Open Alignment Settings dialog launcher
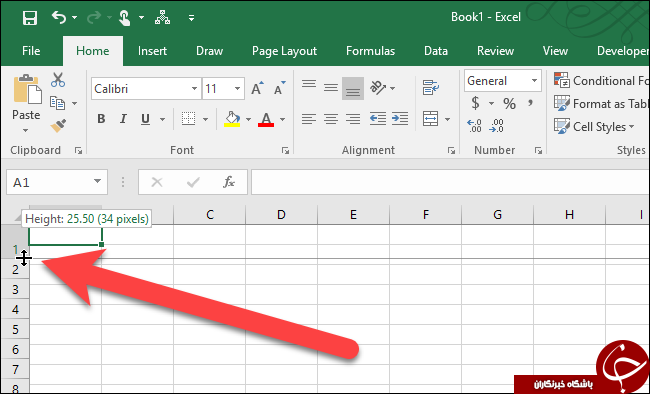Screen dimensions: 650x394 451,151
